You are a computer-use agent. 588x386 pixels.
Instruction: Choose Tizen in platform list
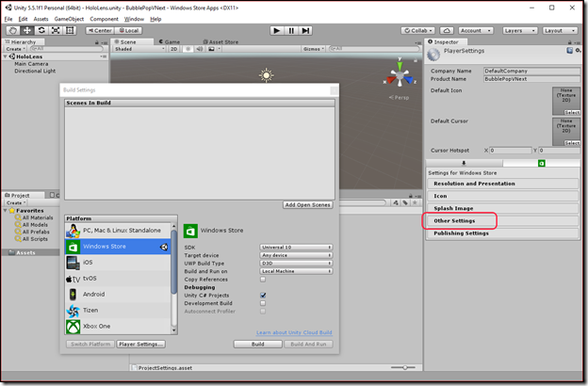[118, 311]
